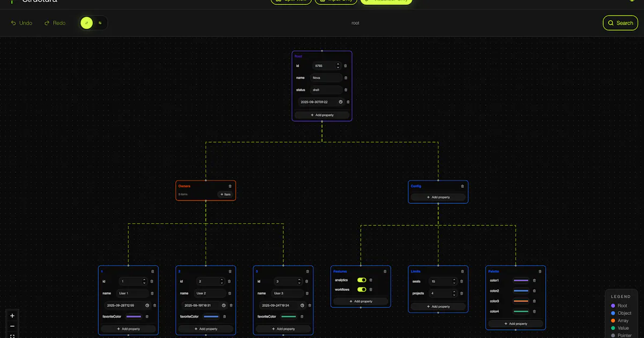Remove the analytics property trash icon

[x=370, y=280]
